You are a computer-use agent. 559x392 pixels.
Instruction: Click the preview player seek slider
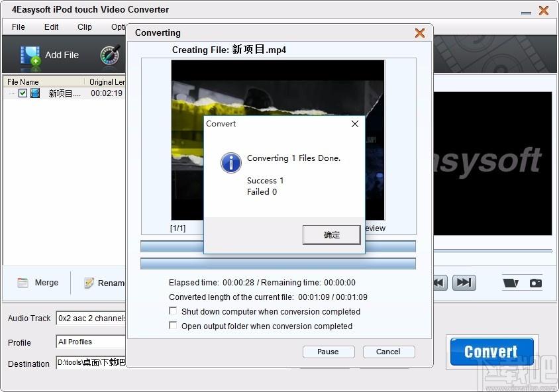(x=493, y=251)
